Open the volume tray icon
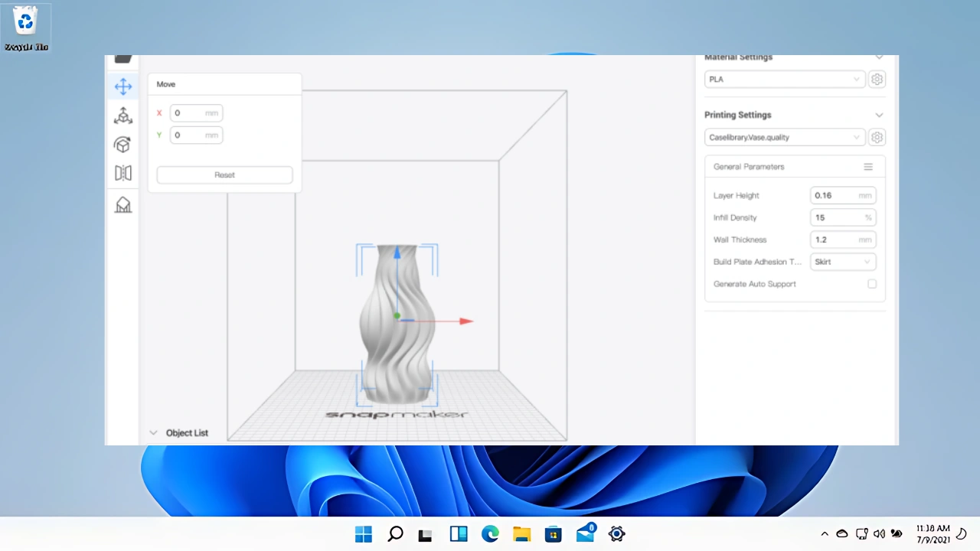Image resolution: width=980 pixels, height=551 pixels. click(x=879, y=533)
